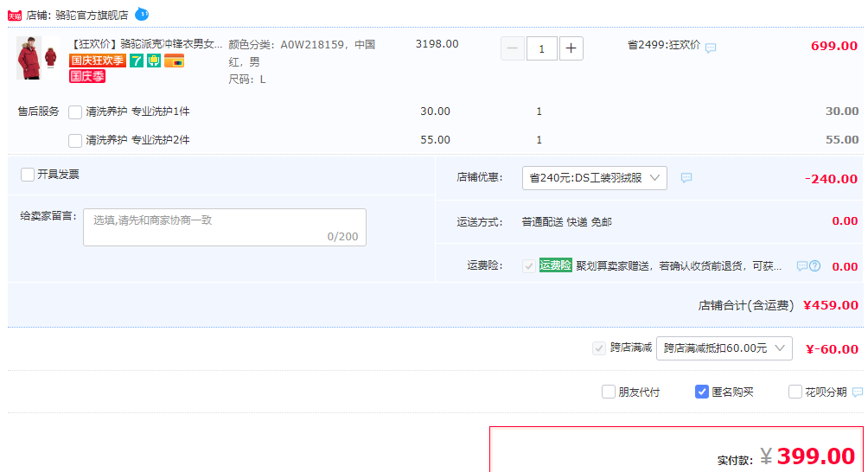This screenshot has width=868, height=472.
Task: Click the 30.00 unit price for 1件 service
Action: pyautogui.click(x=435, y=112)
